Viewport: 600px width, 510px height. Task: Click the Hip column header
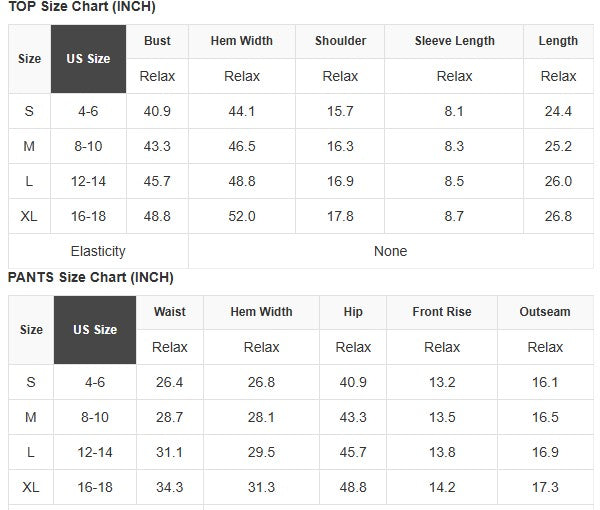[x=353, y=312]
